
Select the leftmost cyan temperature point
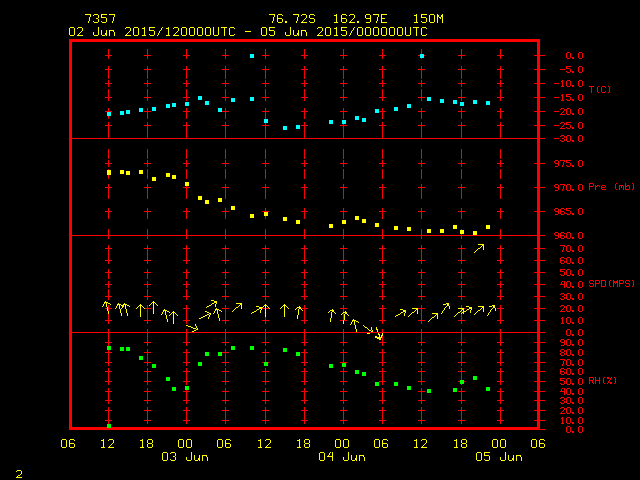click(109, 114)
